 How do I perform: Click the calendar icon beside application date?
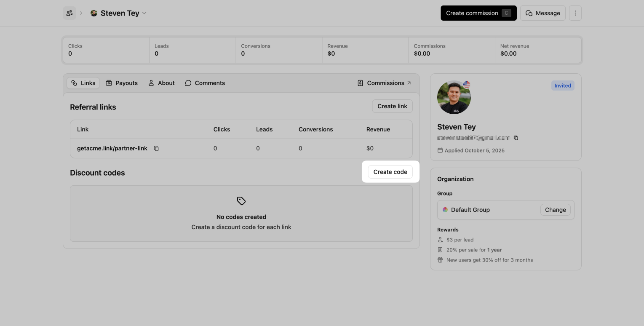coord(440,150)
